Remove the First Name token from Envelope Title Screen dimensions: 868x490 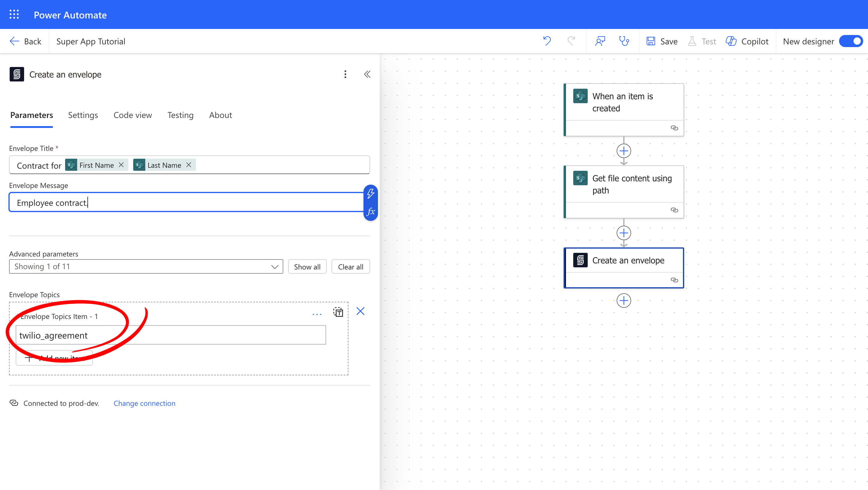pos(121,165)
